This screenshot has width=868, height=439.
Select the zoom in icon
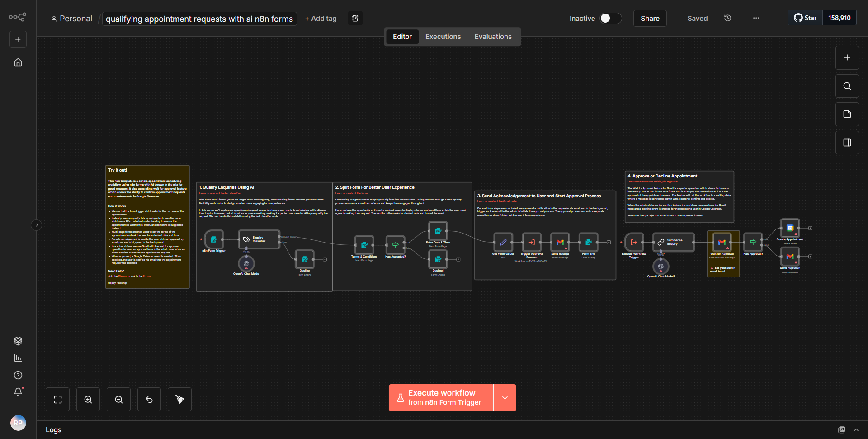tap(88, 399)
